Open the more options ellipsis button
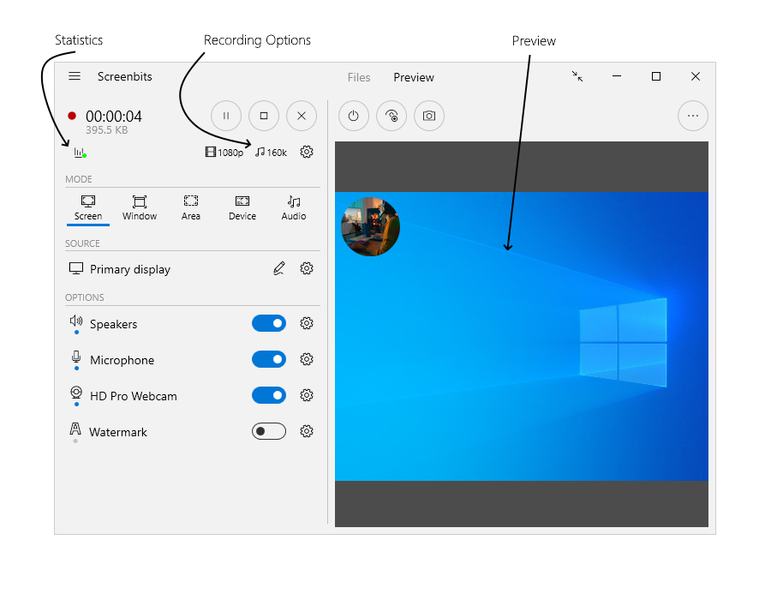This screenshot has width=771, height=600. (693, 116)
